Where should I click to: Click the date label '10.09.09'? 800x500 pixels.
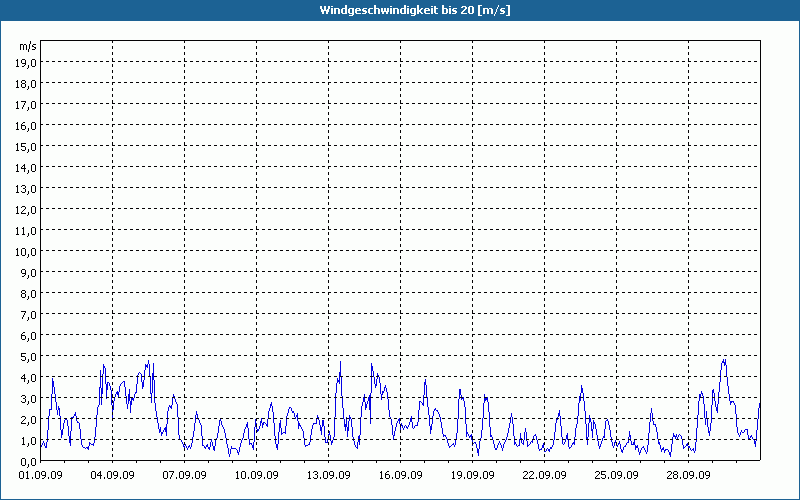(x=257, y=475)
